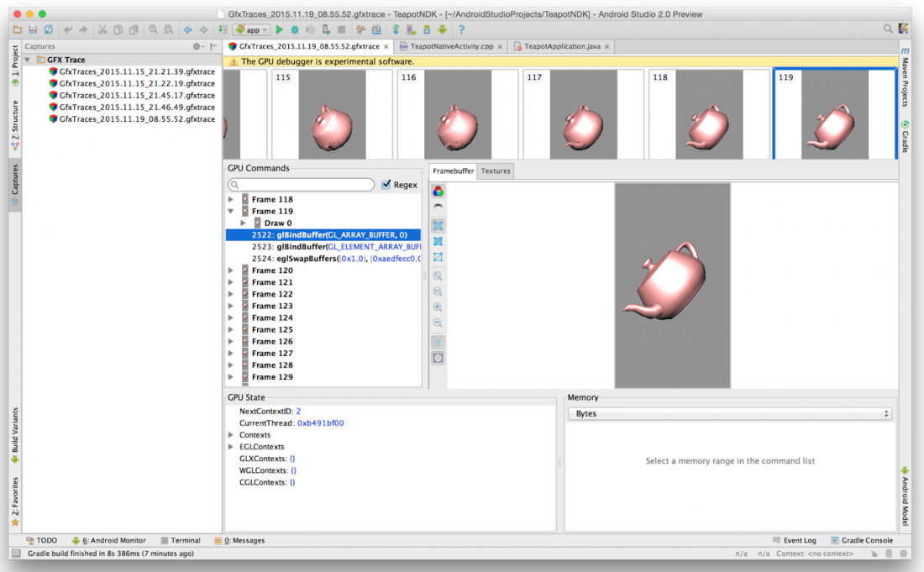
Task: Open the Event Log
Action: (795, 540)
